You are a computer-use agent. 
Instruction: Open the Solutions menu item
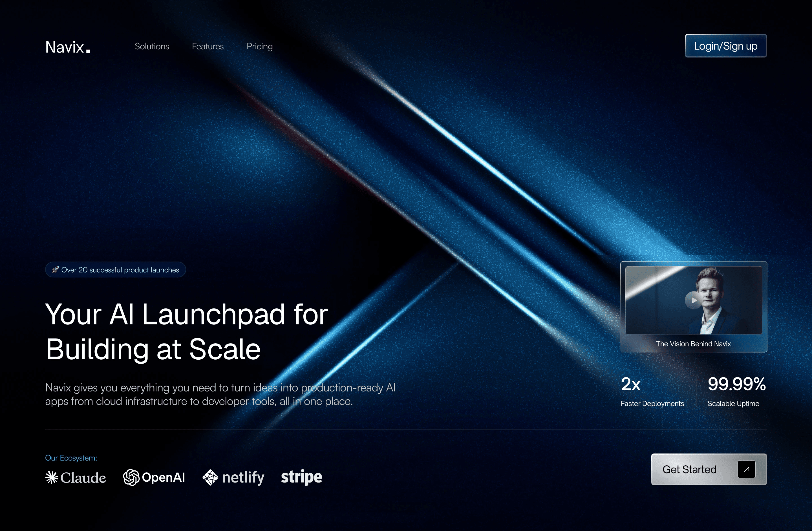coord(152,47)
